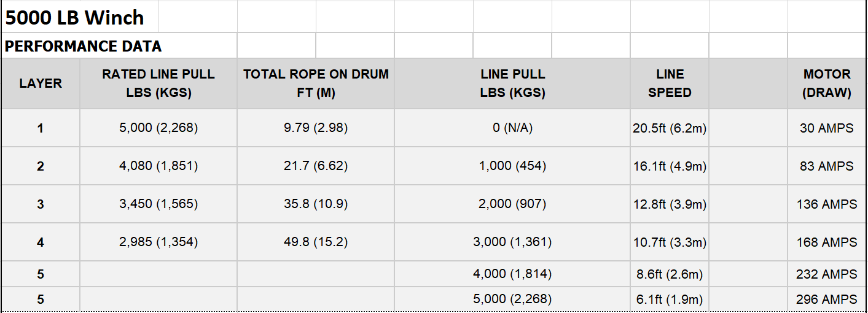Select the LAYER column header
Viewport: 868px width, 313px height.
pos(41,83)
